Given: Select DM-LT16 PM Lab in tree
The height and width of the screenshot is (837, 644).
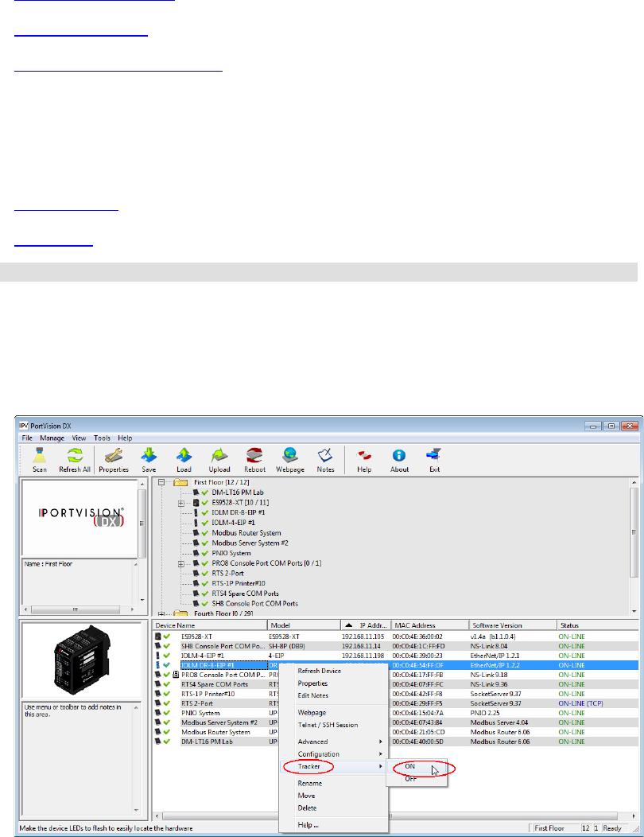Looking at the screenshot, I should 238,492.
